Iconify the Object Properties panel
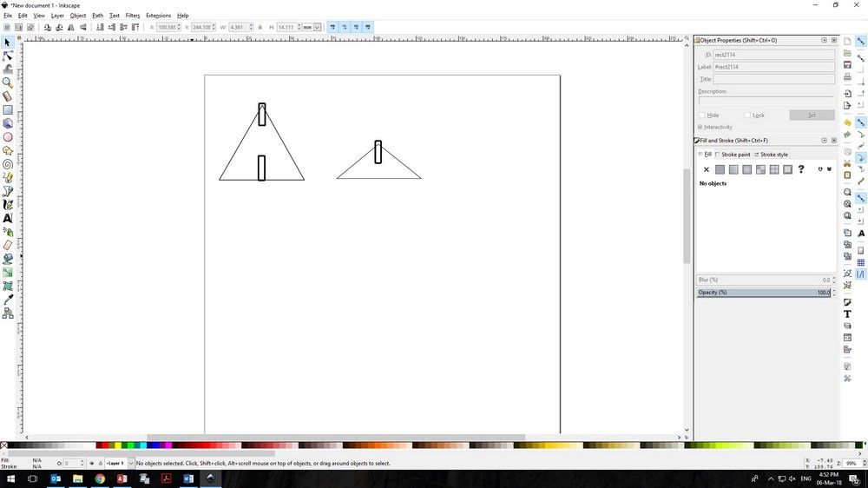This screenshot has height=488, width=868. (824, 41)
